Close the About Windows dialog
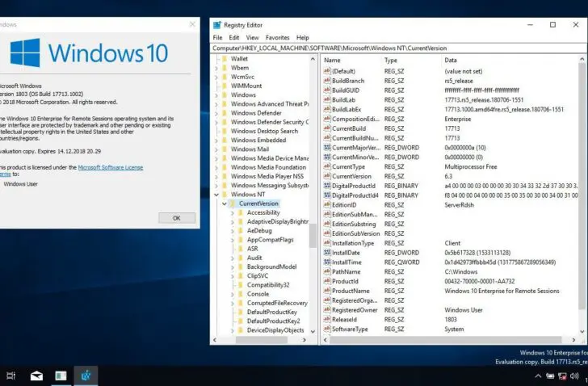The image size is (588, 386). (x=192, y=24)
